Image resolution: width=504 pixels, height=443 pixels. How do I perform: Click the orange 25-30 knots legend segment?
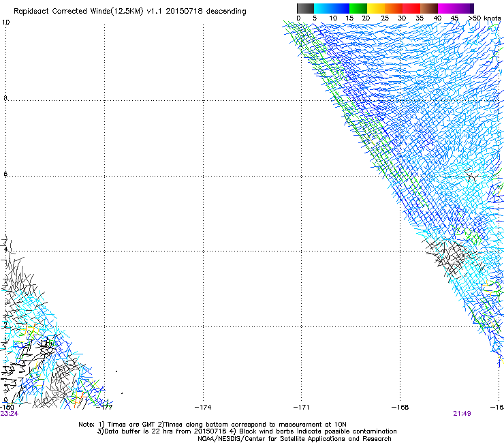click(394, 8)
